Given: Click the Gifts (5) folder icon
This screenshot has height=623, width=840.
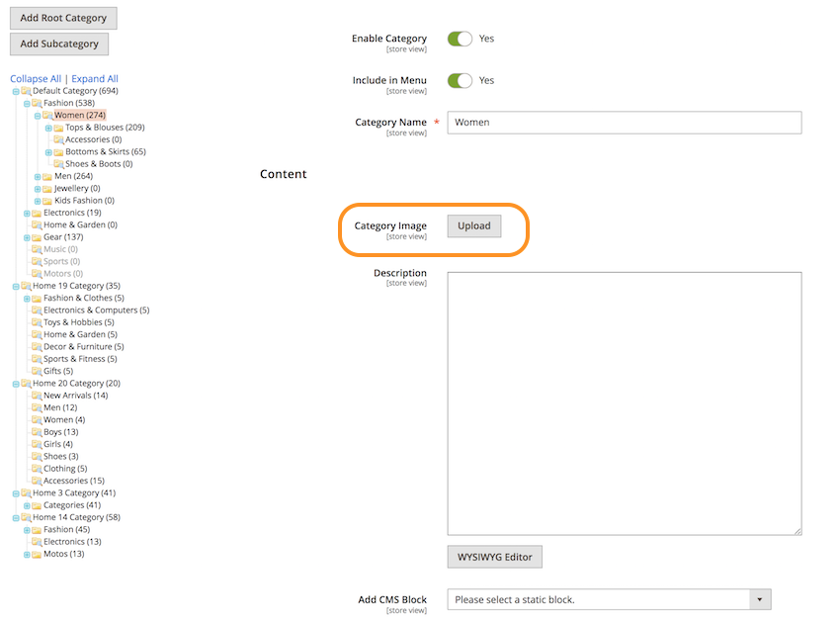Looking at the screenshot, I should (37, 372).
